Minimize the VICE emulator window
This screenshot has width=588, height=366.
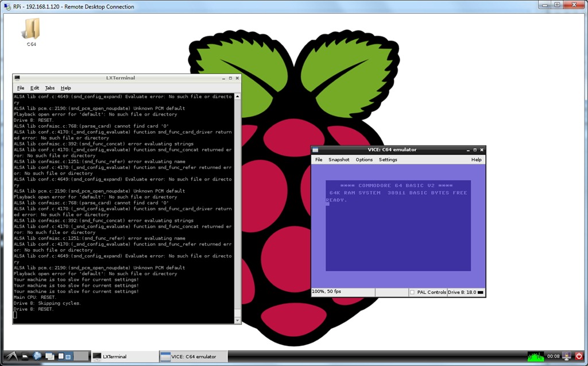(x=468, y=150)
